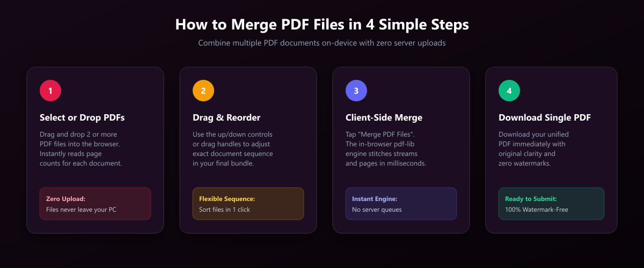Click the 'Files never leave your PC' text
The height and width of the screenshot is (268, 644).
[x=81, y=210]
